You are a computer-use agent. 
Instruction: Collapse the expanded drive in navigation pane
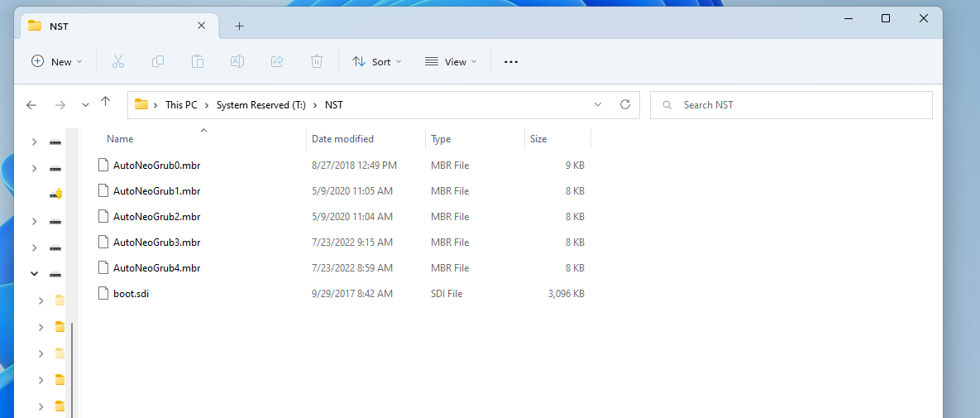tap(35, 273)
